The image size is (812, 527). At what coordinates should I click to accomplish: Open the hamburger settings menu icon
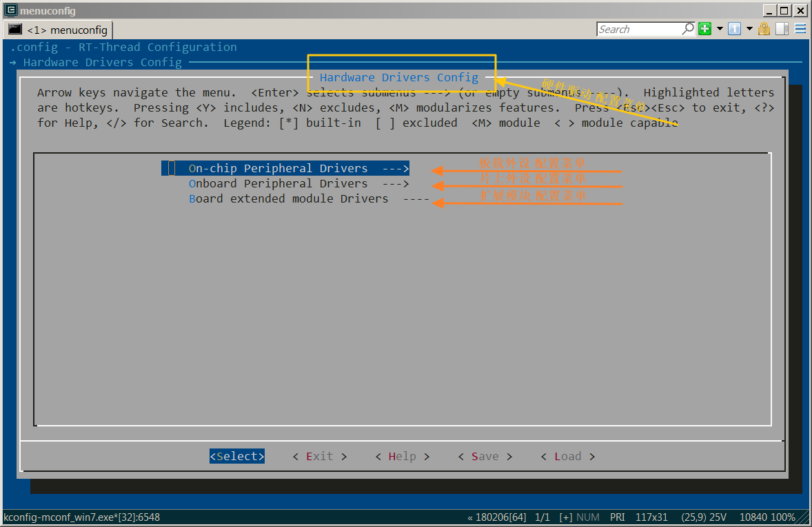800,29
